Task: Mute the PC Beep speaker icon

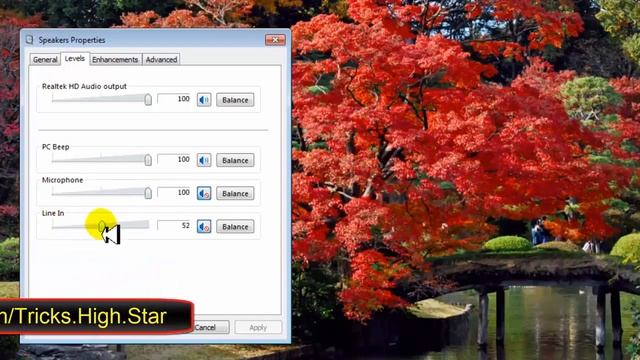Action: tap(204, 160)
